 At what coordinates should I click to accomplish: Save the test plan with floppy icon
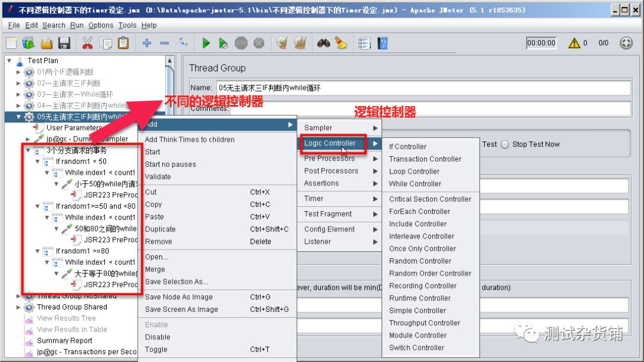(x=64, y=43)
